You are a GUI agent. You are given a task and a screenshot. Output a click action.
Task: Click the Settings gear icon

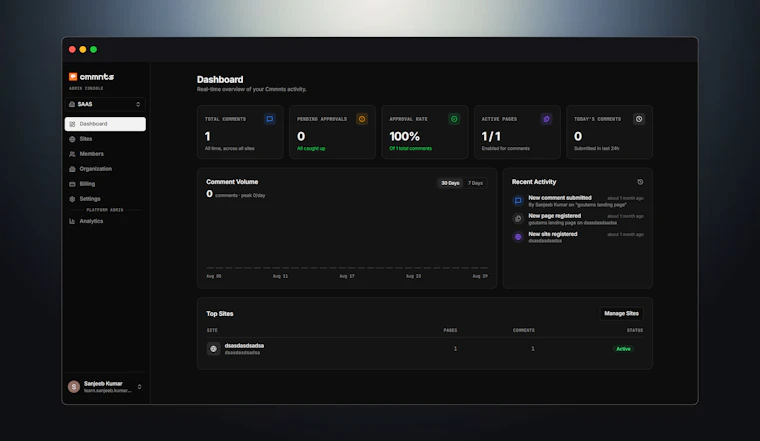pos(72,199)
